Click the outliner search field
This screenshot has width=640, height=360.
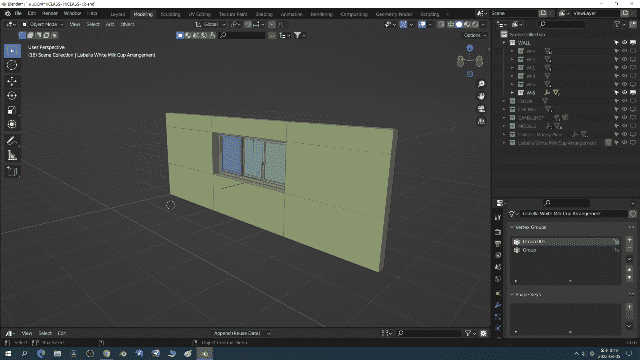(x=562, y=24)
